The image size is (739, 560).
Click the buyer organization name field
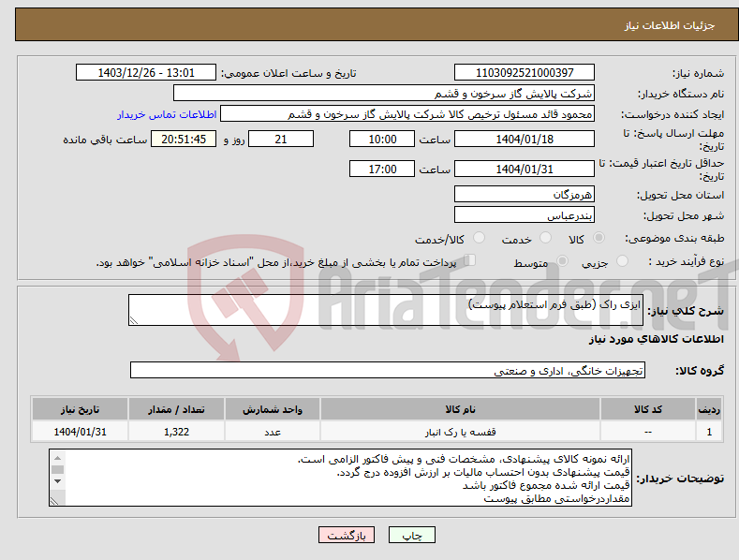coord(384,94)
